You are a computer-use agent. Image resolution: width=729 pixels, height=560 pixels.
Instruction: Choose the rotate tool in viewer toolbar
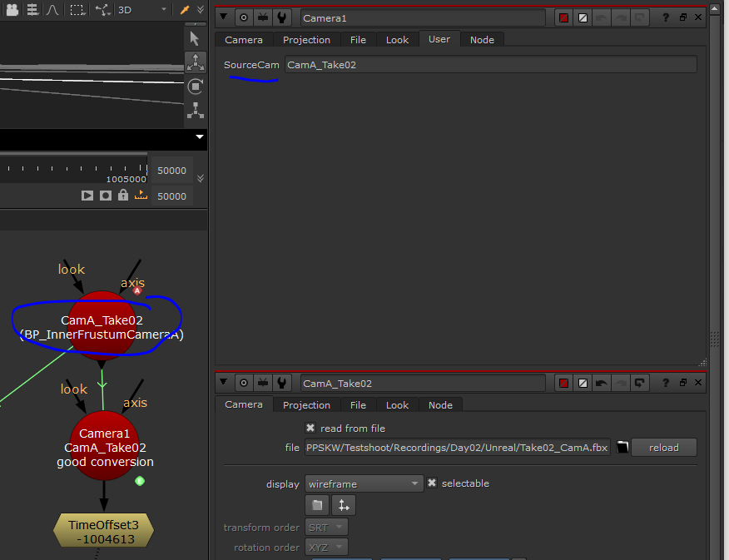pyautogui.click(x=196, y=87)
